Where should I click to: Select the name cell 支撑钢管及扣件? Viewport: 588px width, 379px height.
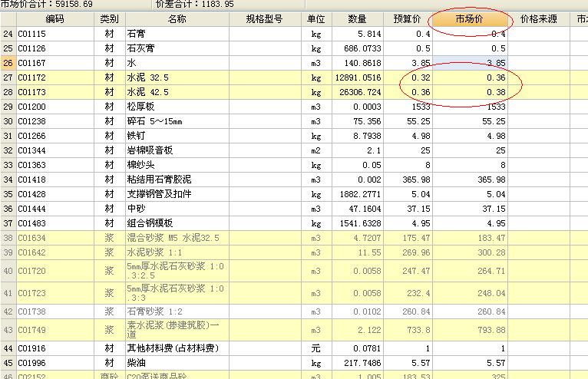(177, 194)
